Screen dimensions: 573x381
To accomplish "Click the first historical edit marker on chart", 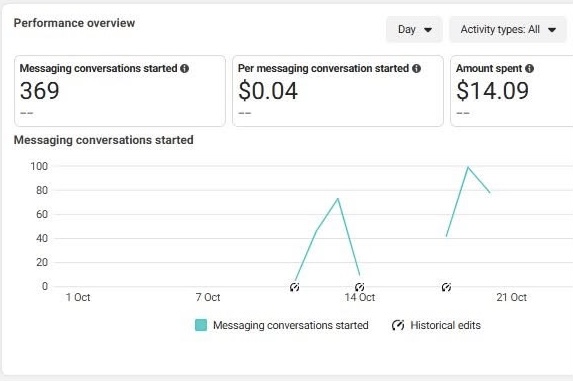I will coord(295,287).
